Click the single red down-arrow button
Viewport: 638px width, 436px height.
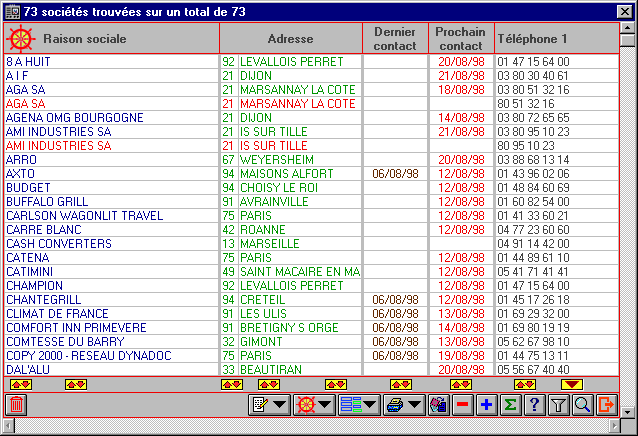tap(572, 384)
